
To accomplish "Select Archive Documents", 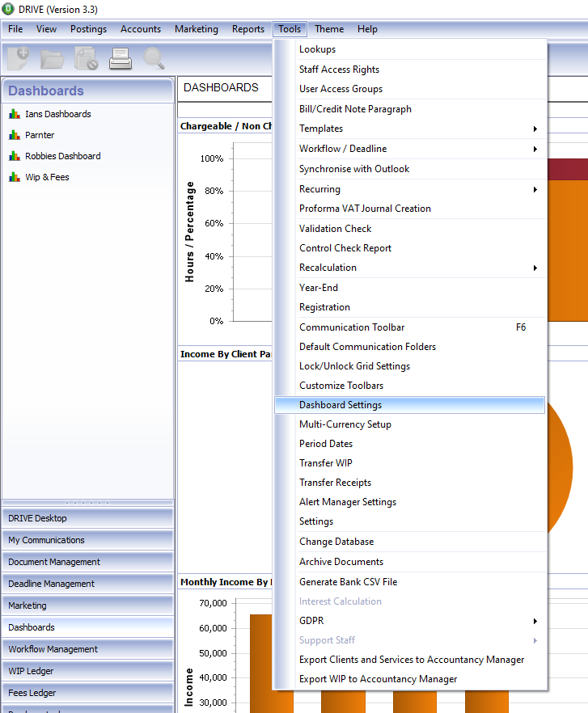I will click(409, 562).
